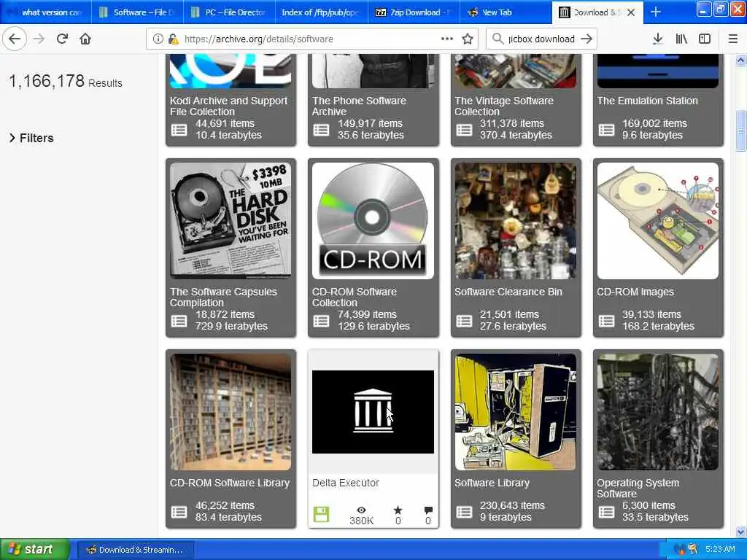Image resolution: width=747 pixels, height=560 pixels.
Task: Switch to 'what version can' tab
Action: point(46,12)
